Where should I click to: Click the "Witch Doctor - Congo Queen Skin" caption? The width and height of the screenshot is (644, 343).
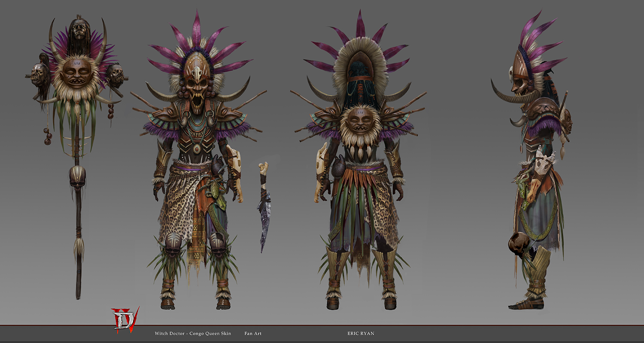coord(193,334)
